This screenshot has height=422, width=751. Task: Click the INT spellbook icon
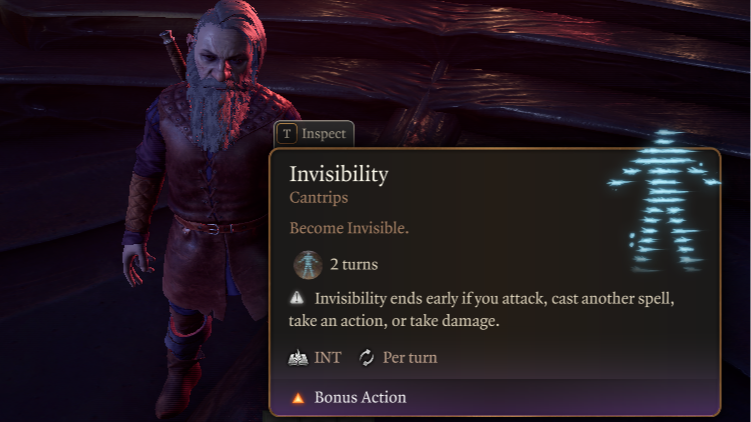298,358
